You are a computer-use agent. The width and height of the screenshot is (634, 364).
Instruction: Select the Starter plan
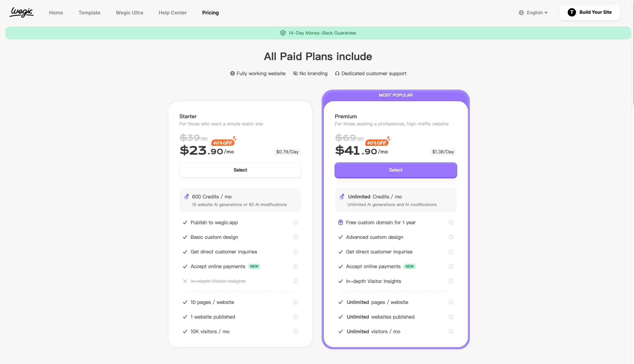[x=240, y=170]
